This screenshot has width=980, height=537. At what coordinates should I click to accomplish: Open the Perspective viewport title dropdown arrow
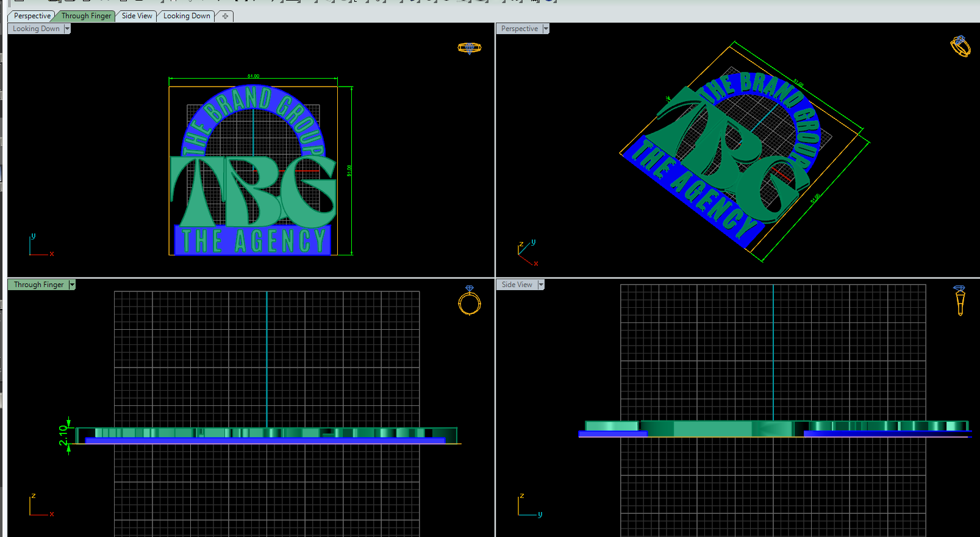[x=546, y=29]
